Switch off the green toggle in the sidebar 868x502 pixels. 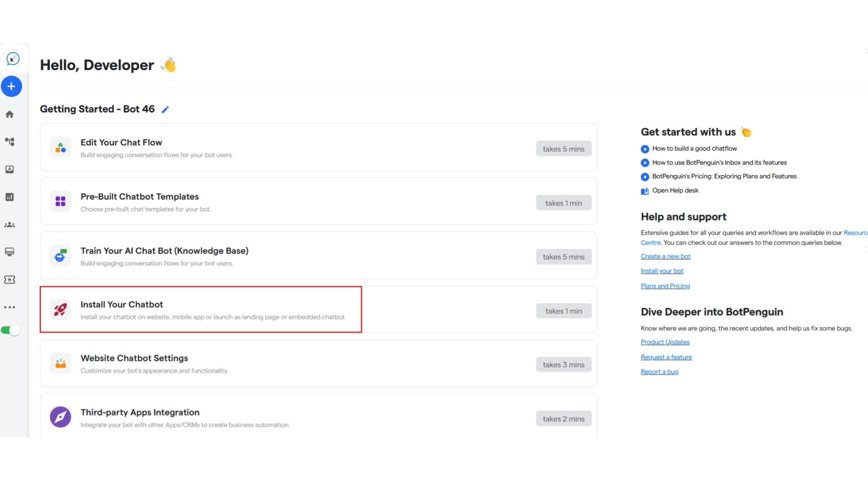(10, 330)
